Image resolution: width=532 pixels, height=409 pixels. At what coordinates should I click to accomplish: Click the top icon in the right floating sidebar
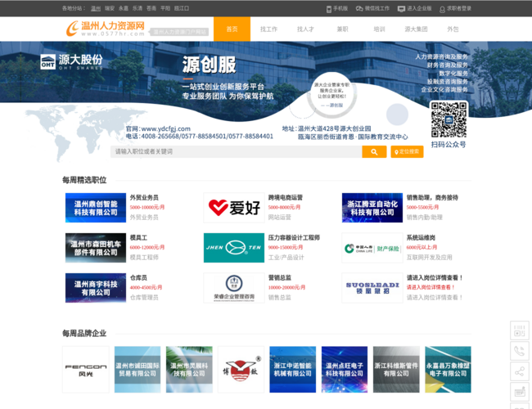click(519, 330)
